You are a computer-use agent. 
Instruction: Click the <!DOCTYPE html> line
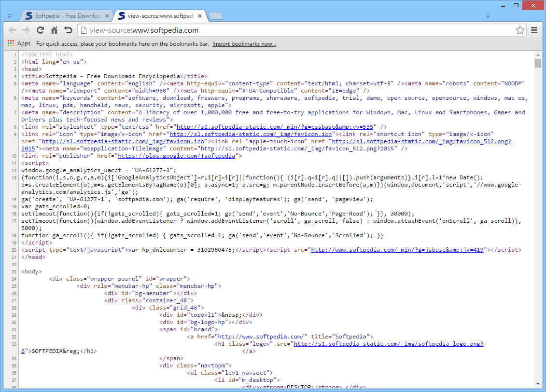click(47, 54)
